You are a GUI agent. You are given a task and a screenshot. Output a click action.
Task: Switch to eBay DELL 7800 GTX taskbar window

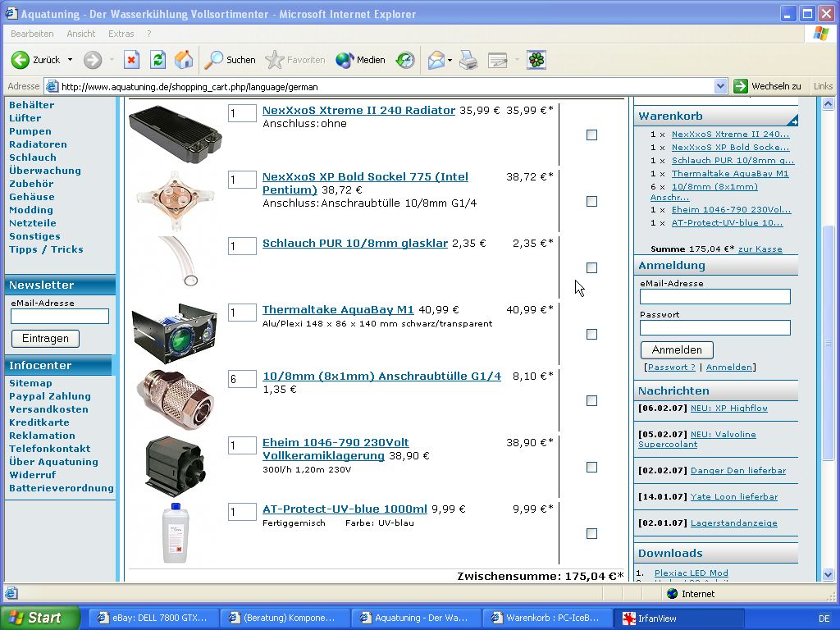coord(153,618)
